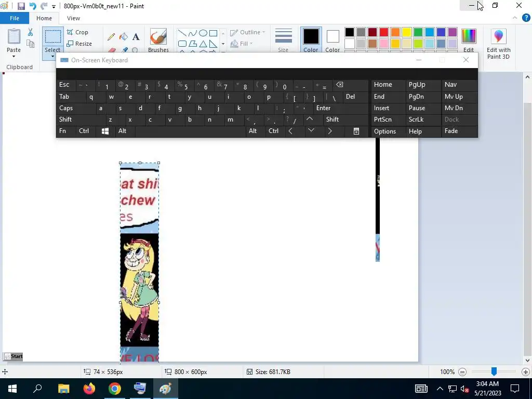Screen dimensions: 532x399
Task: Pick the Right triangle shape
Action: click(x=214, y=44)
